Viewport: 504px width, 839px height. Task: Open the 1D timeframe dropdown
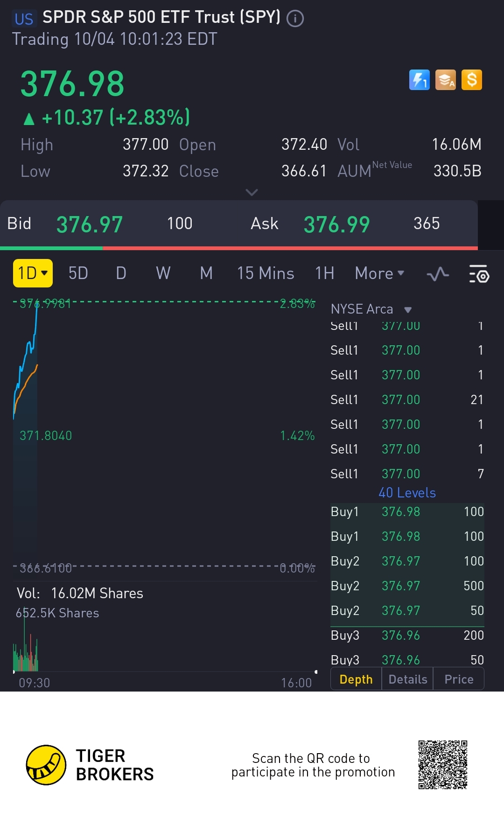[33, 273]
